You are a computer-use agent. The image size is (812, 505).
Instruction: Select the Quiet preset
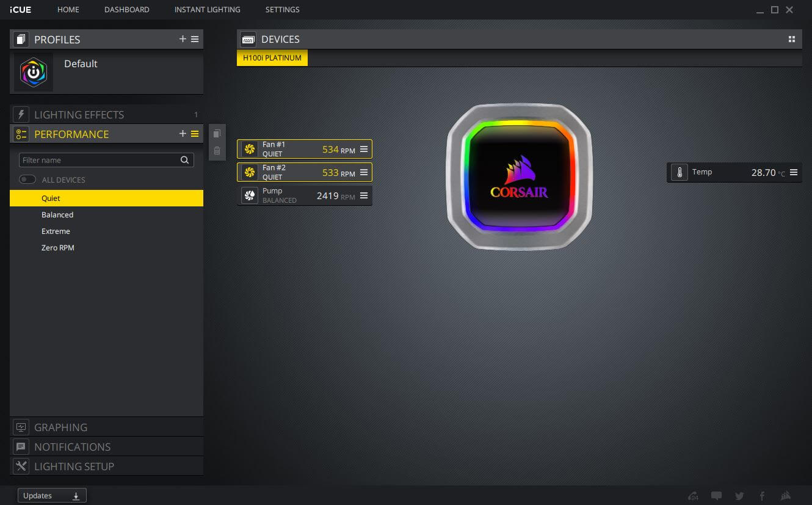(106, 198)
